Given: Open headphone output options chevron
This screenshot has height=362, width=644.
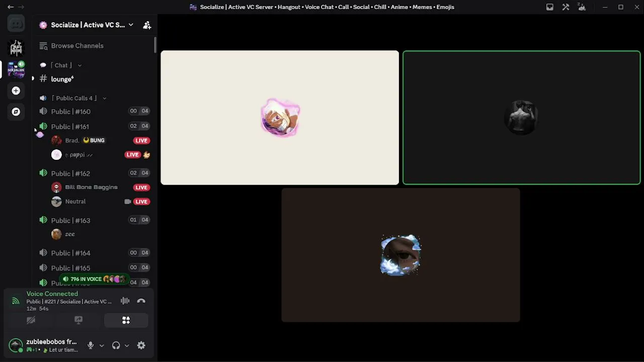Looking at the screenshot, I should [x=127, y=345].
